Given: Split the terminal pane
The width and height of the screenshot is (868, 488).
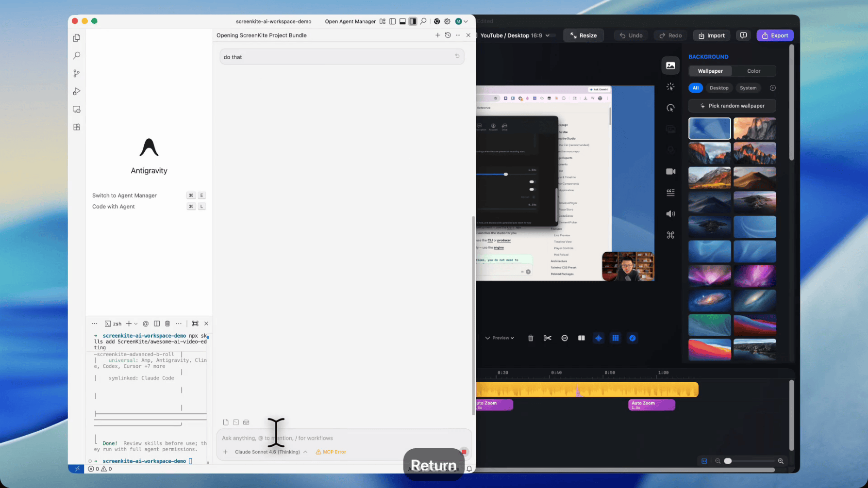Looking at the screenshot, I should (157, 324).
